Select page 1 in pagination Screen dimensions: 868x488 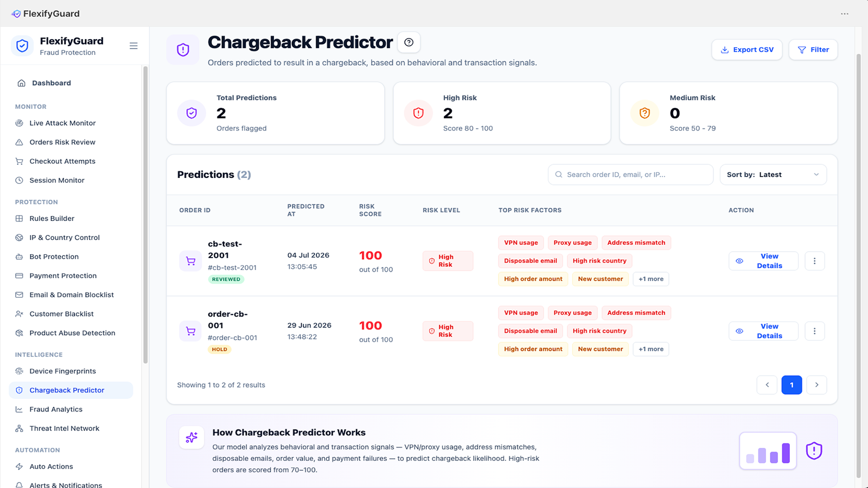pos(792,385)
